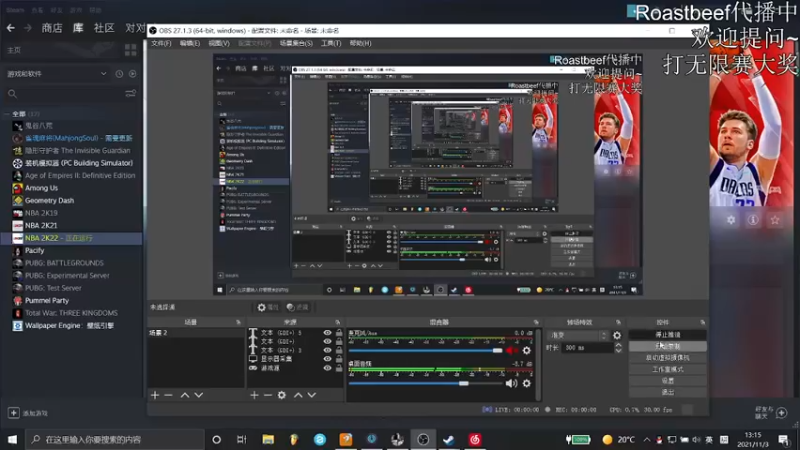This screenshot has height=450, width=800.
Task: Open OBS 编辑(E) menu
Action: pyautogui.click(x=190, y=43)
